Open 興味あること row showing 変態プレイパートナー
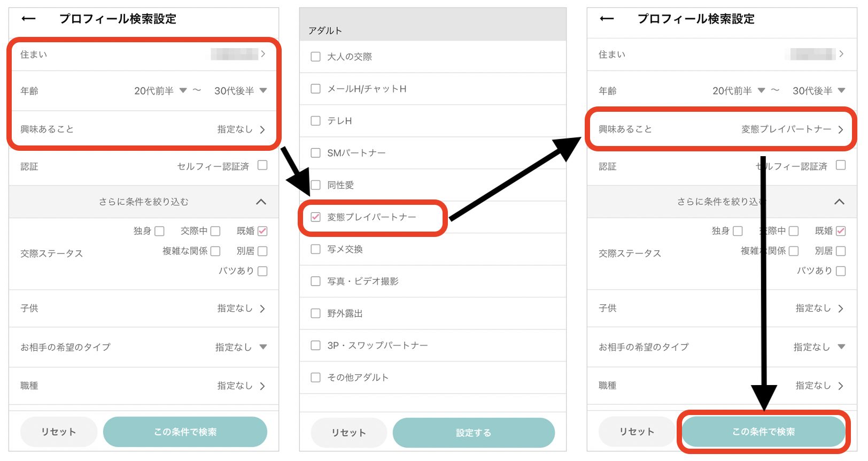868x461 pixels. (x=720, y=129)
